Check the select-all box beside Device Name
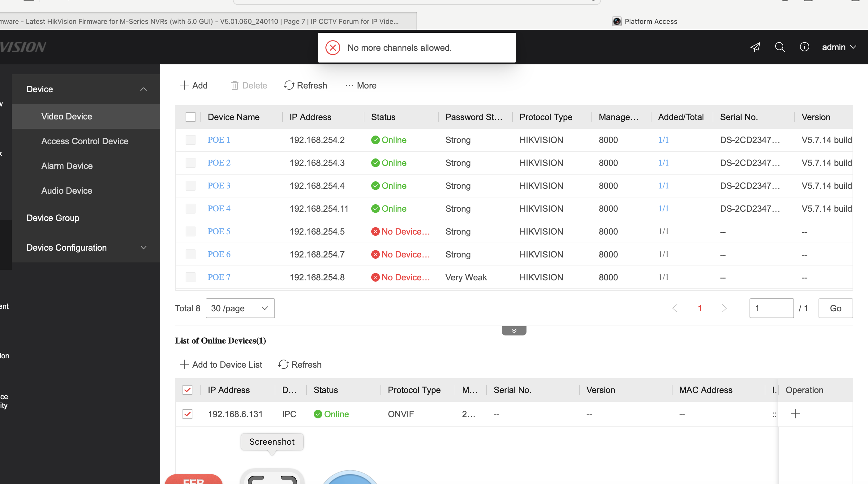The width and height of the screenshot is (868, 484). tap(190, 117)
